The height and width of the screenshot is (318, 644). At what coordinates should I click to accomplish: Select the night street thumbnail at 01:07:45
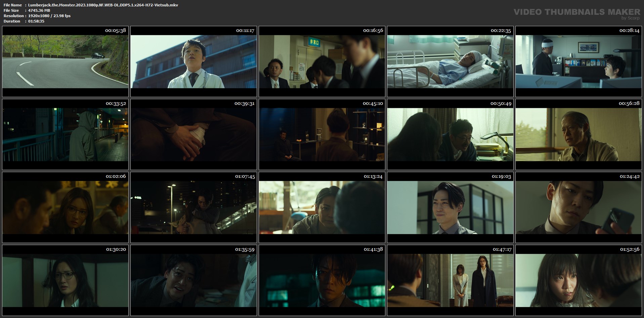click(x=194, y=207)
